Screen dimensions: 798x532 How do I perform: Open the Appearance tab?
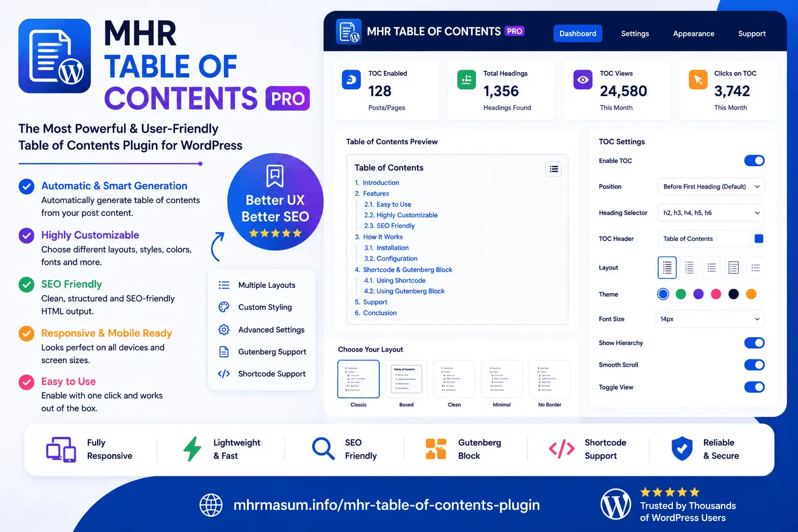[694, 33]
